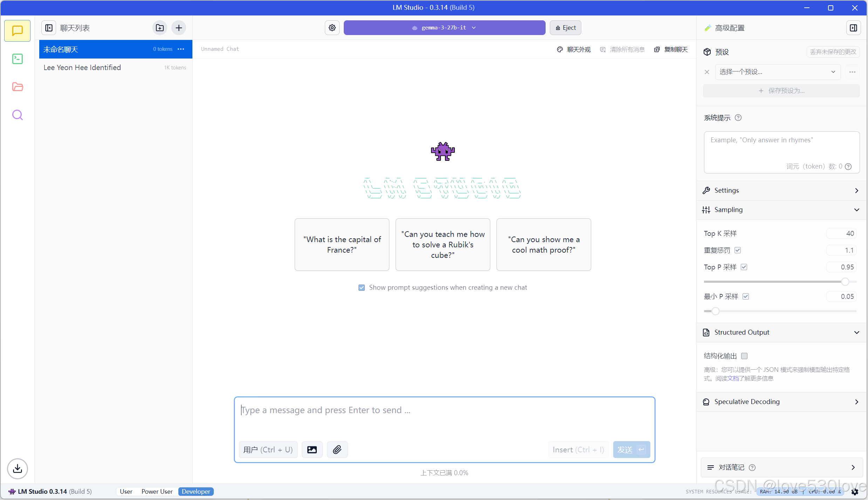Viewport: 868px width, 500px height.
Task: Choose "What is the capital of France?" suggestion
Action: [342, 245]
